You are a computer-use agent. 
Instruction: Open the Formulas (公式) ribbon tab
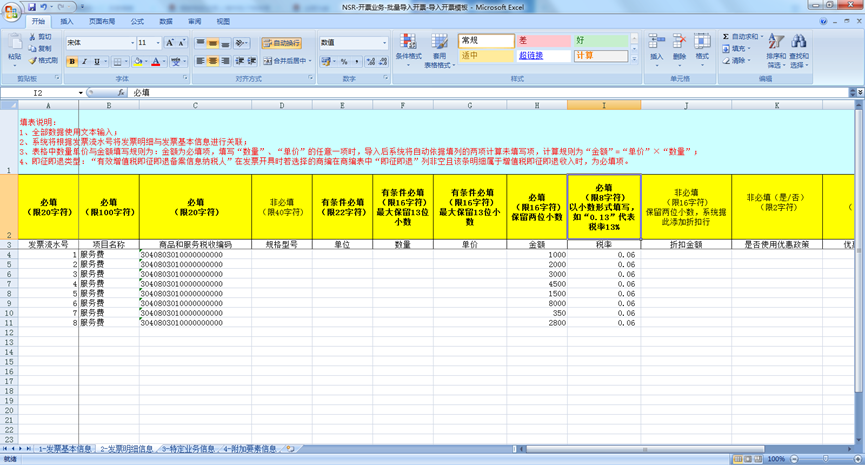pos(137,22)
